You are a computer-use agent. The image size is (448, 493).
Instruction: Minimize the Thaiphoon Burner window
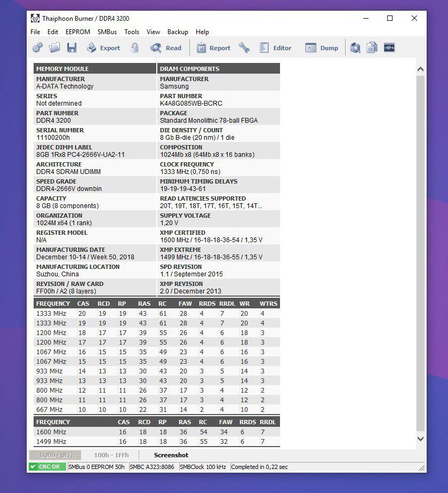click(x=366, y=18)
